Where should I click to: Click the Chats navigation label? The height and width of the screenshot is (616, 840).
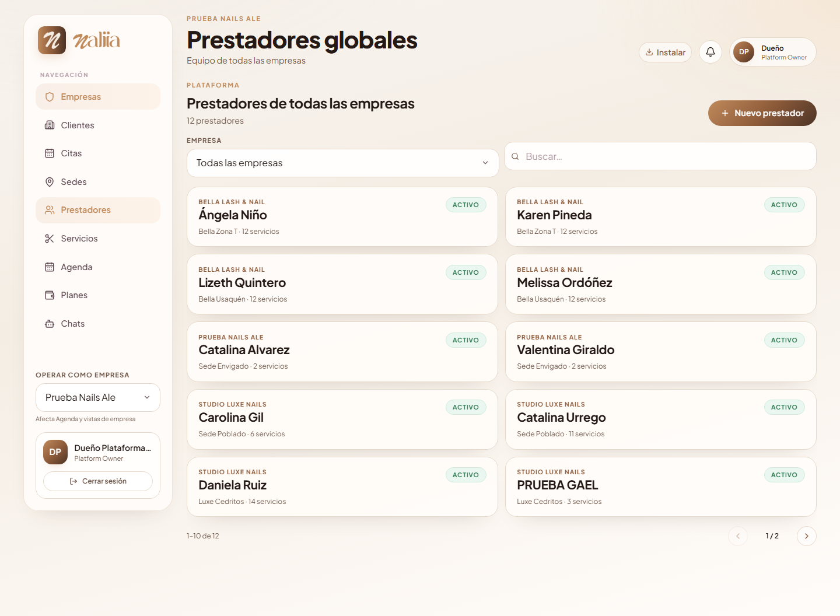73,324
